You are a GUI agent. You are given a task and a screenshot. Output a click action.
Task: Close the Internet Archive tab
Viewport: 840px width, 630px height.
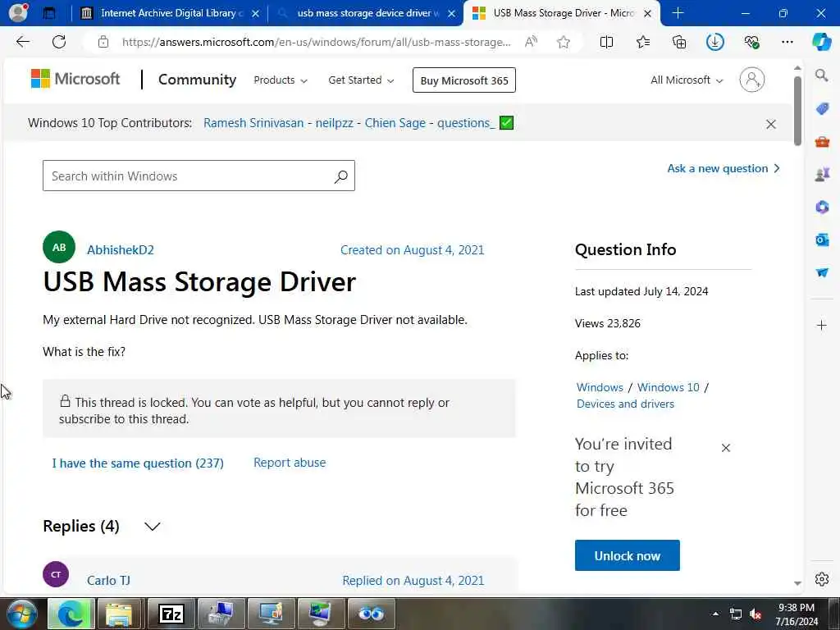tap(256, 13)
